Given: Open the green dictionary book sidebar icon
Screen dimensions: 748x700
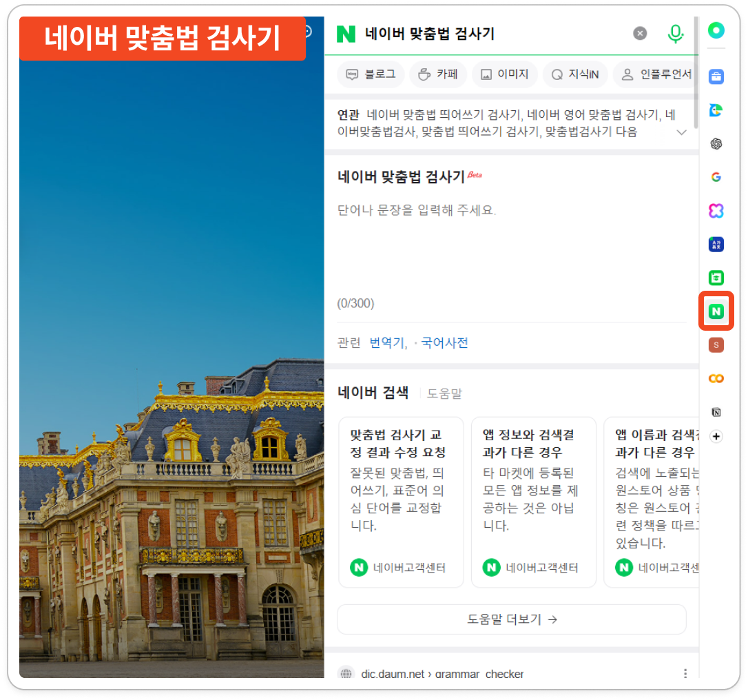Looking at the screenshot, I should 716,278.
